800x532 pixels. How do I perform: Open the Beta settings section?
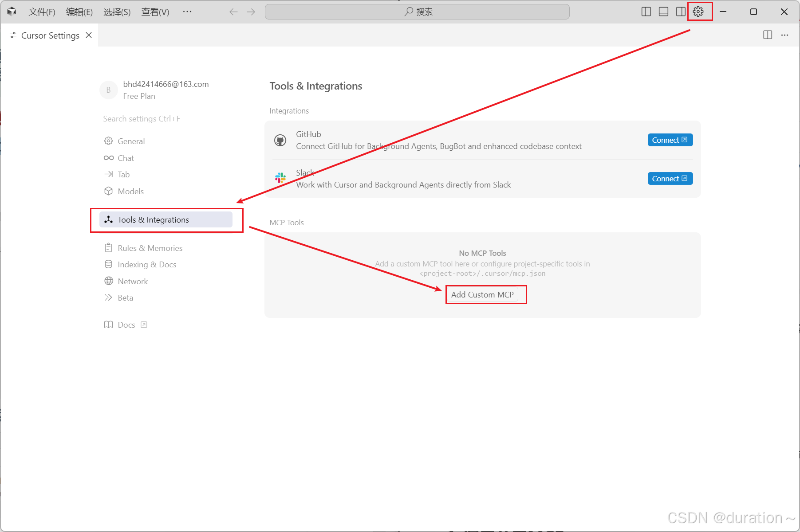[x=166, y=297]
